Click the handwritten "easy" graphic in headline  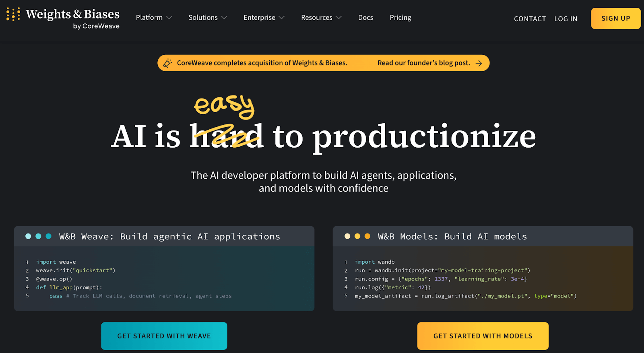(x=224, y=106)
